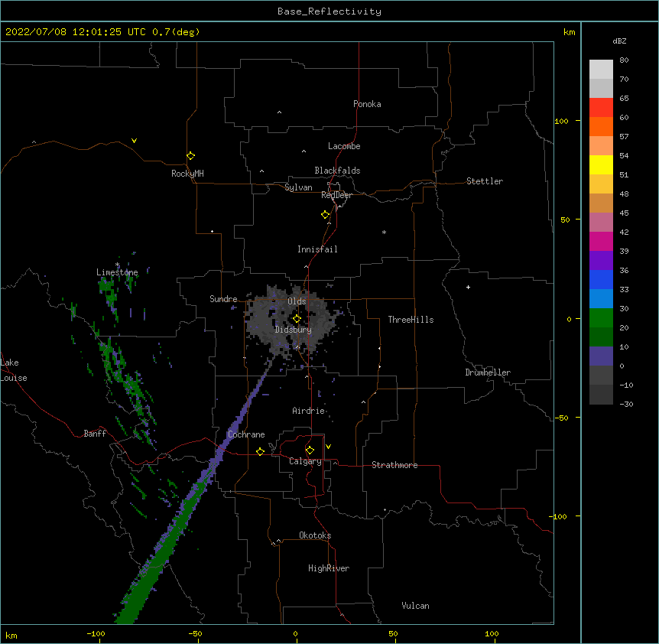Click the Base_Reflectivity title text
Image resolution: width=659 pixels, height=644 pixels.
point(329,11)
